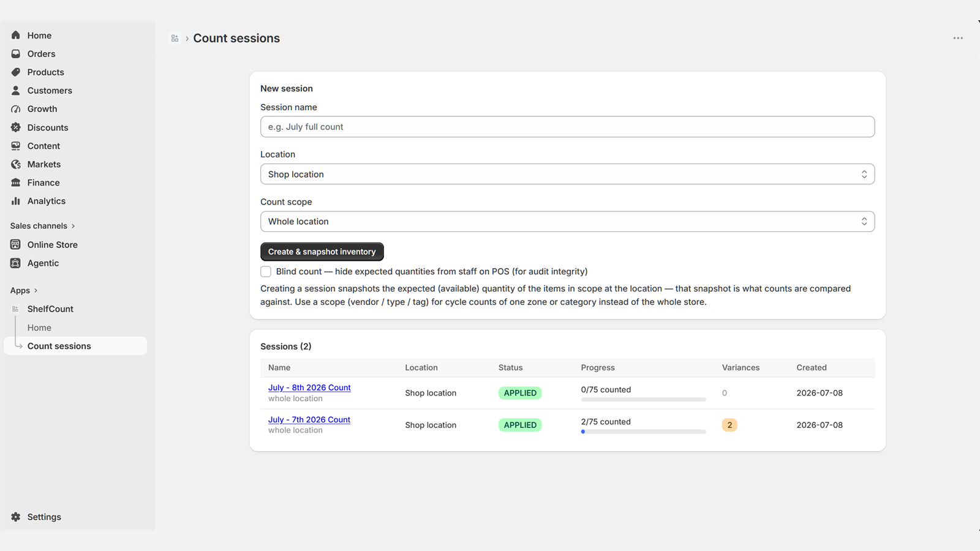Viewport: 980px width, 551px height.
Task: Click the Finance label in the sidebar
Action: coord(43,182)
